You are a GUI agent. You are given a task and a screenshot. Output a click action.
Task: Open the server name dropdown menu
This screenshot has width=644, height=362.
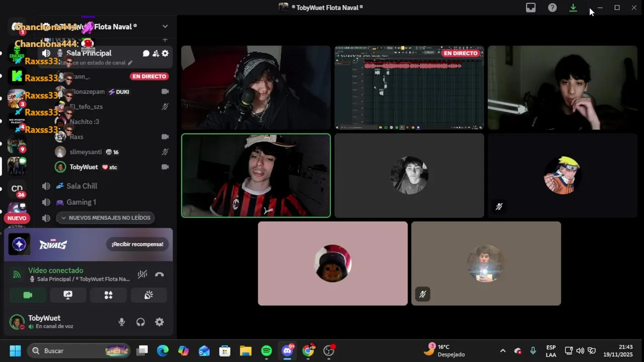pyautogui.click(x=165, y=27)
